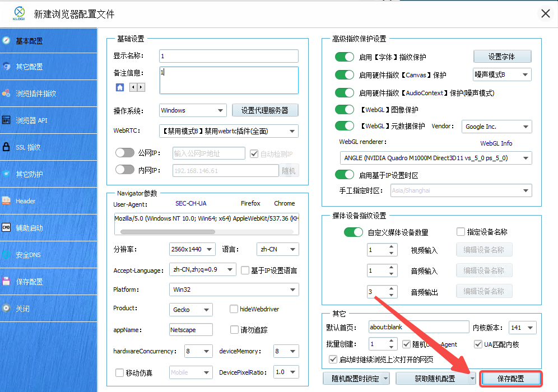
Task: Check the hideWebdriver checkbox
Action: pos(235,309)
